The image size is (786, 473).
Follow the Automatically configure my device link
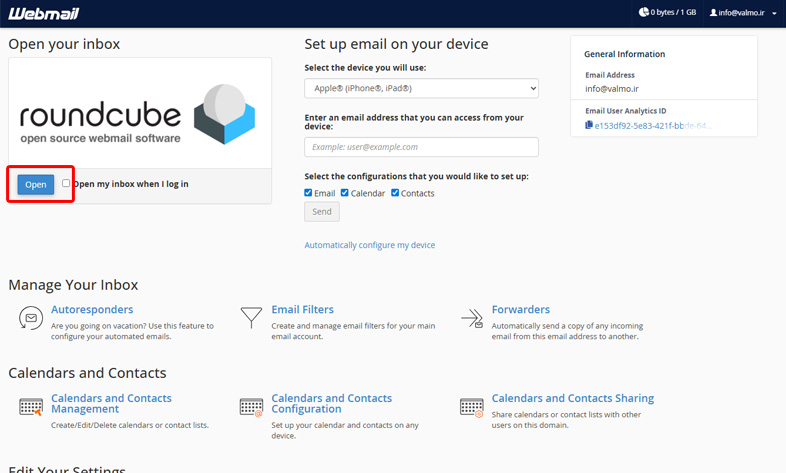(x=369, y=245)
